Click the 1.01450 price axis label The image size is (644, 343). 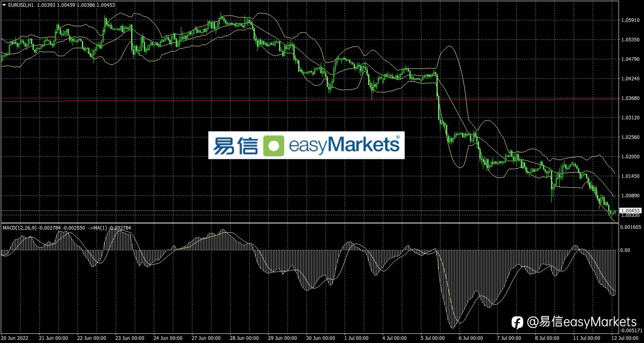pos(630,176)
